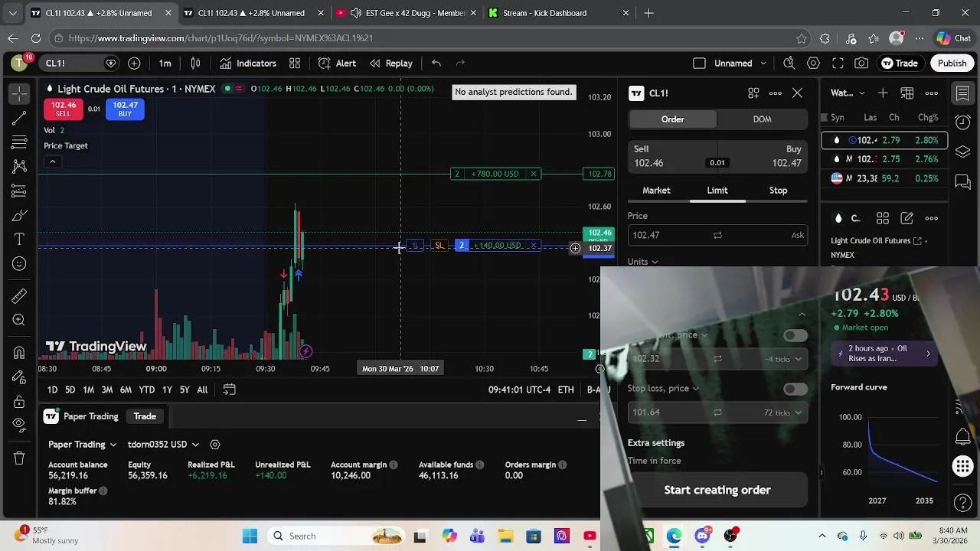Select the ruler measure tool
Viewport: 980px width, 551px height.
(x=20, y=295)
